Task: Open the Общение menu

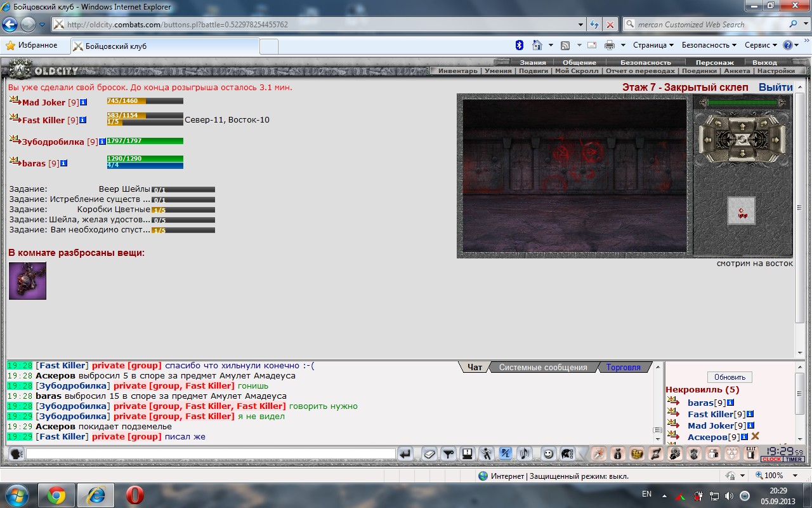Action: (x=579, y=62)
